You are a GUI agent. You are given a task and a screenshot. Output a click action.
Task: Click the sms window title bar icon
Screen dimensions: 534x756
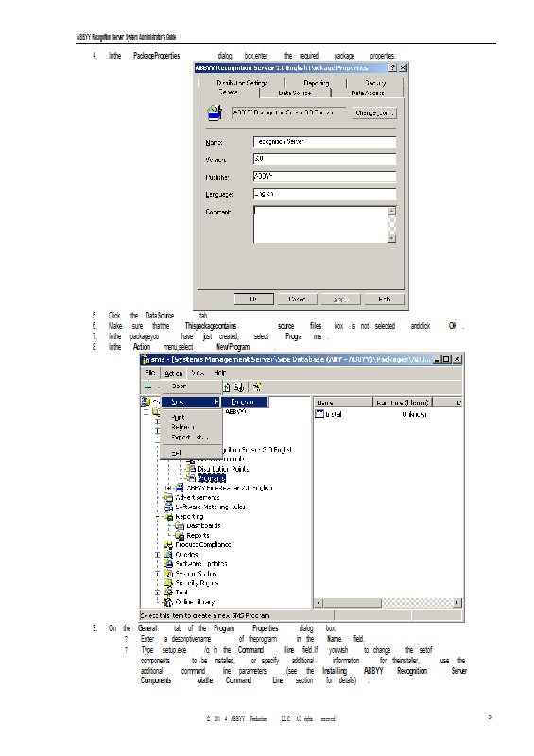click(146, 360)
